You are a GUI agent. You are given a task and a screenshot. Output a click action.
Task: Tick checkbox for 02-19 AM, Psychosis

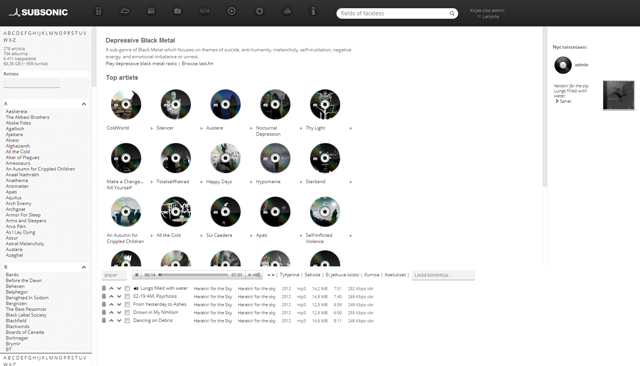tap(127, 297)
